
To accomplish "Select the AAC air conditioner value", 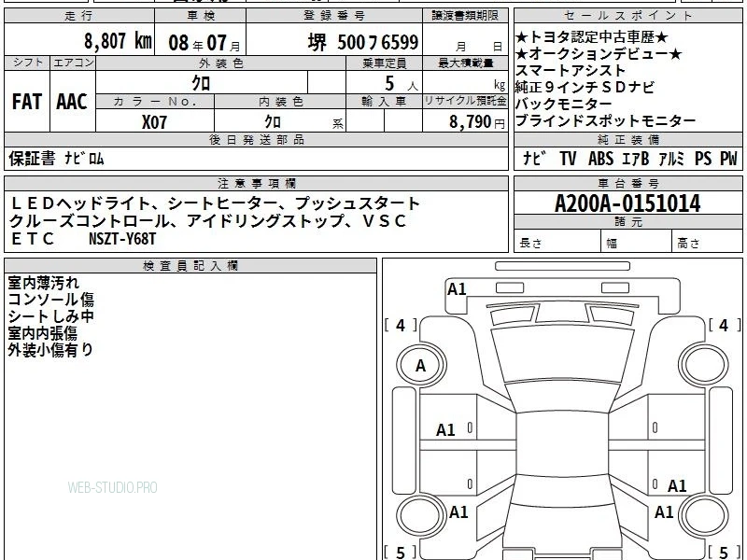I will point(72,102).
